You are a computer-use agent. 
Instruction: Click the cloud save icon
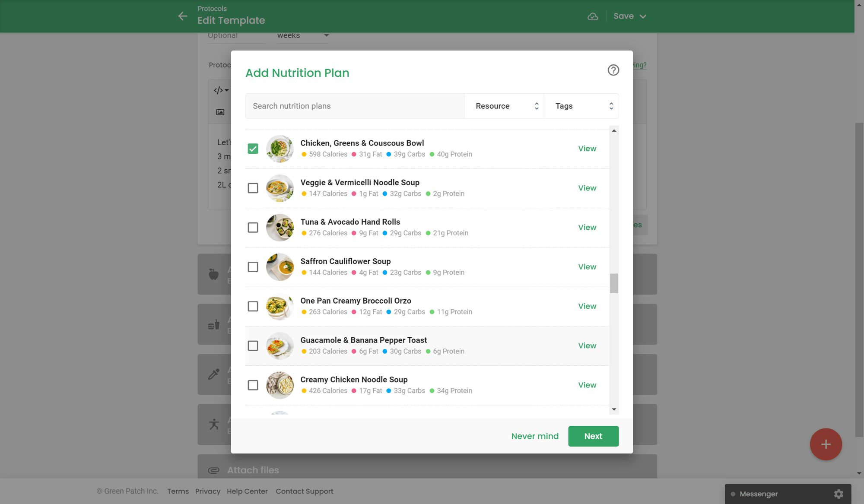594,16
